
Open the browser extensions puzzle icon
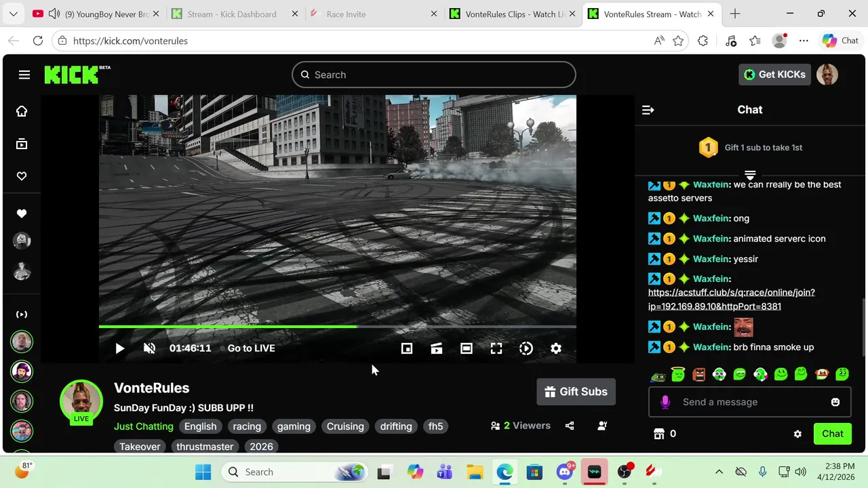(703, 41)
